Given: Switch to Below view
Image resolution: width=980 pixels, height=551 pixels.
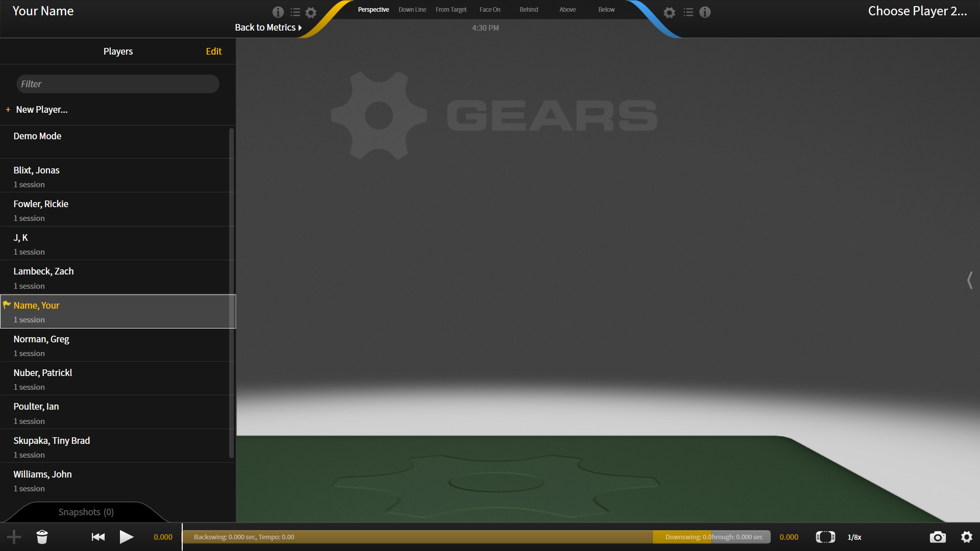Looking at the screenshot, I should (x=606, y=10).
